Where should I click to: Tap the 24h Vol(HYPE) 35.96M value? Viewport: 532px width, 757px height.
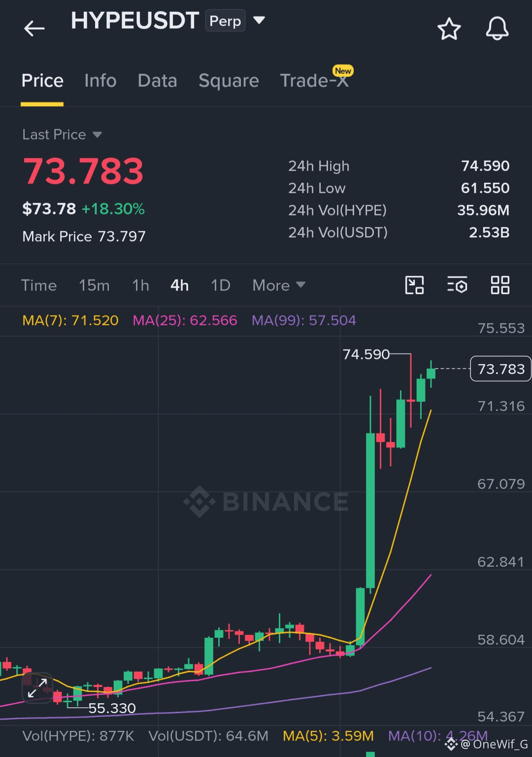tap(483, 210)
